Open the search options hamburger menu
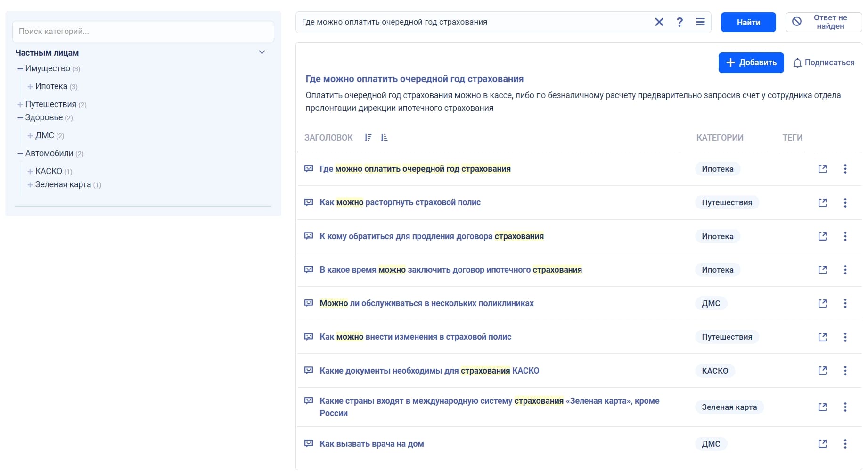 point(700,22)
